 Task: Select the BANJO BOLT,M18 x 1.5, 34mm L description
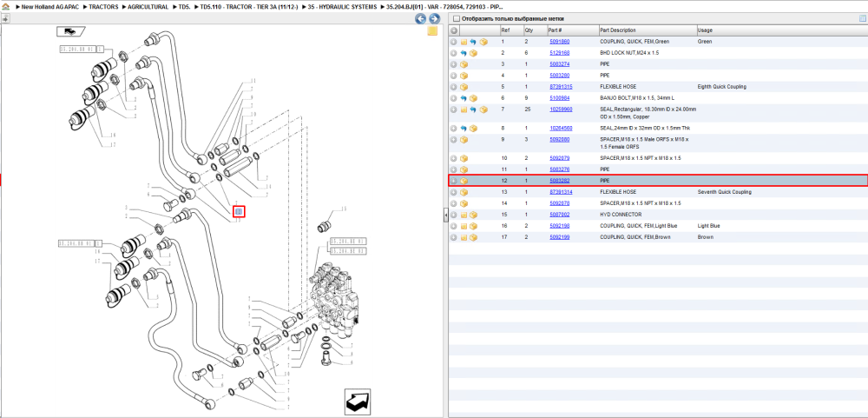coord(637,98)
